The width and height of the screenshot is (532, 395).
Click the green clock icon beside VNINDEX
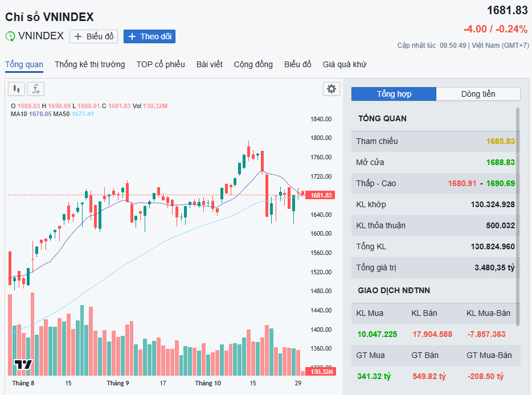click(x=10, y=36)
